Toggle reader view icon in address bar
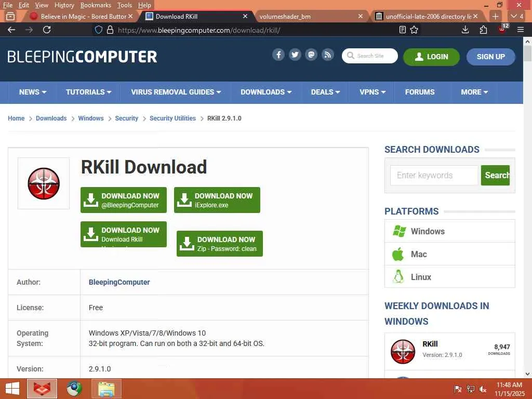Viewport: 532px width, 399px height. [403, 30]
